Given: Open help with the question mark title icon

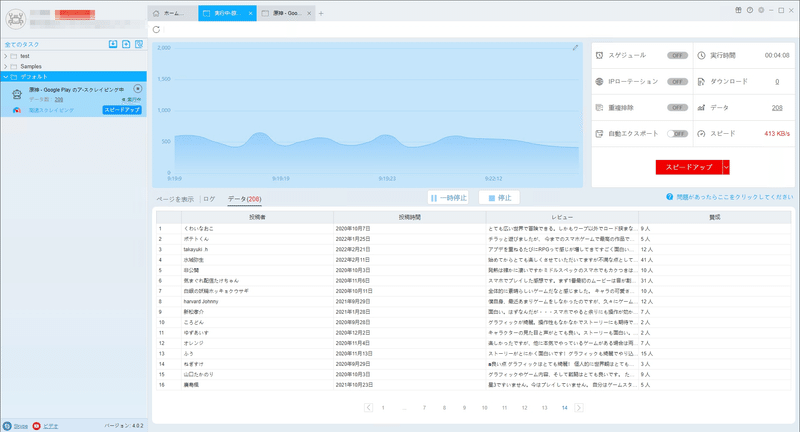Looking at the screenshot, I should click(x=749, y=10).
